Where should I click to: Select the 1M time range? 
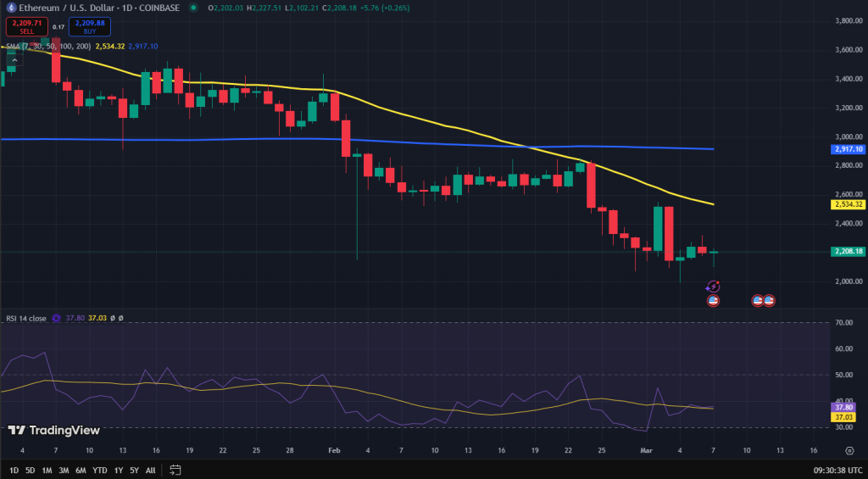pos(47,471)
